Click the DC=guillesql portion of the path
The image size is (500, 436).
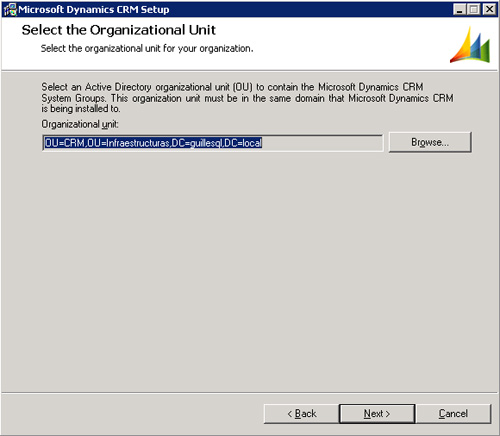tap(197, 143)
